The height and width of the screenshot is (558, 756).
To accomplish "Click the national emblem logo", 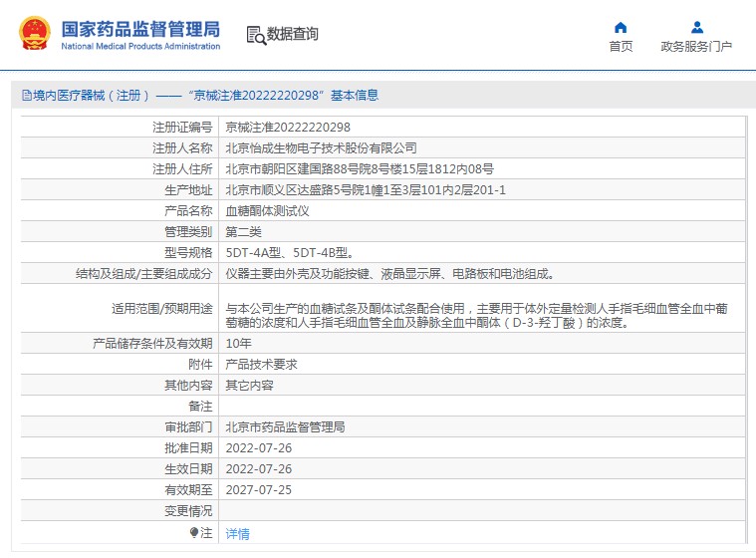I will point(35,33).
